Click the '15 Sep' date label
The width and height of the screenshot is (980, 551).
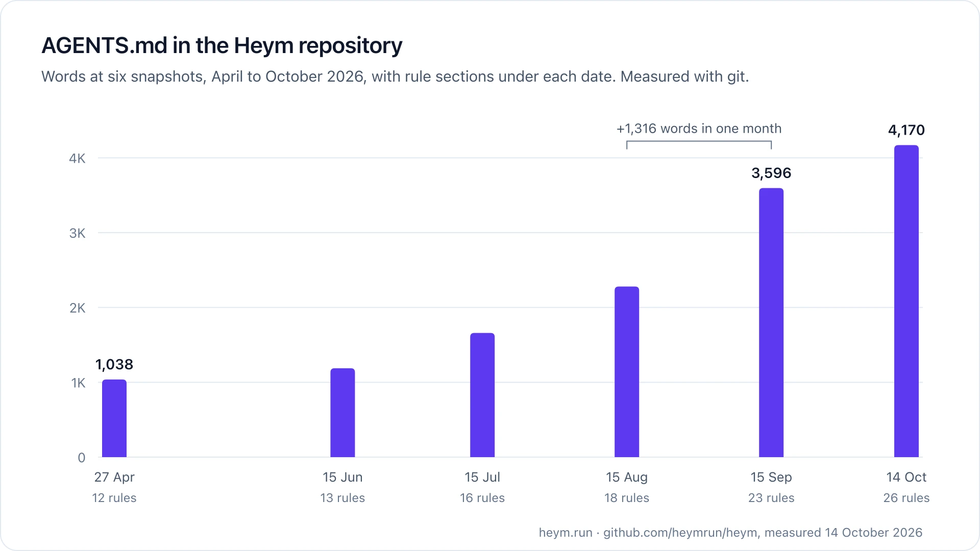(x=771, y=478)
